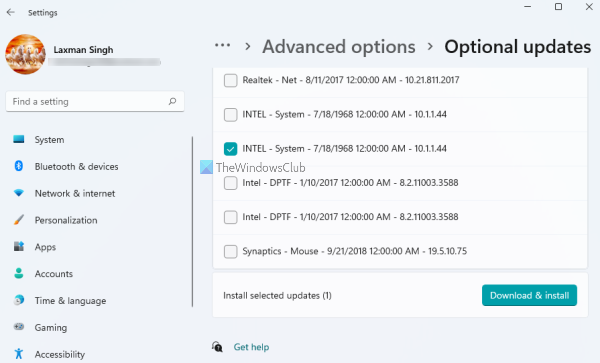The width and height of the screenshot is (600, 363).
Task: Go to Advanced options breadcrumb
Action: pyautogui.click(x=339, y=47)
